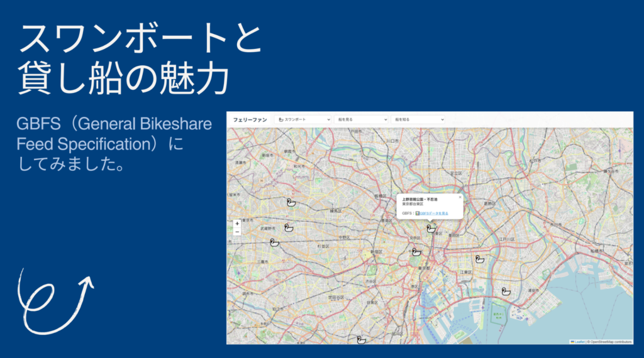Click the フェリーファン site title
The image size is (644, 358).
250,119
